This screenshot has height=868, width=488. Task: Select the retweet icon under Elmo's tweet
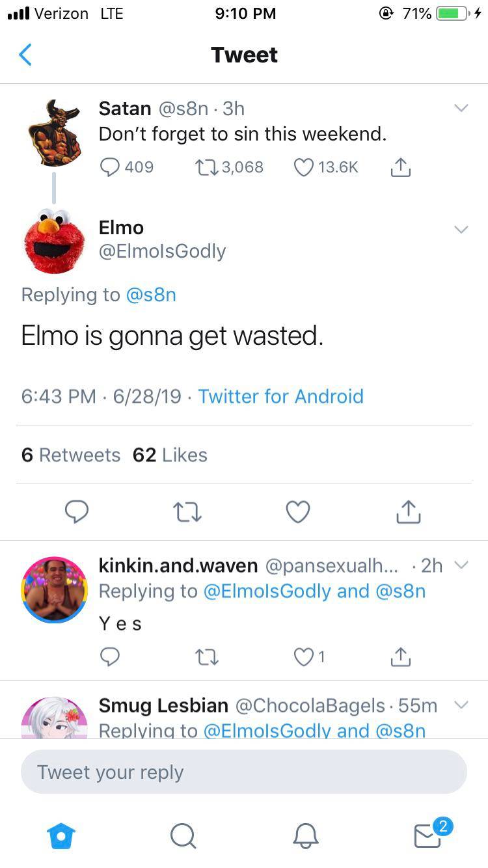(x=187, y=512)
